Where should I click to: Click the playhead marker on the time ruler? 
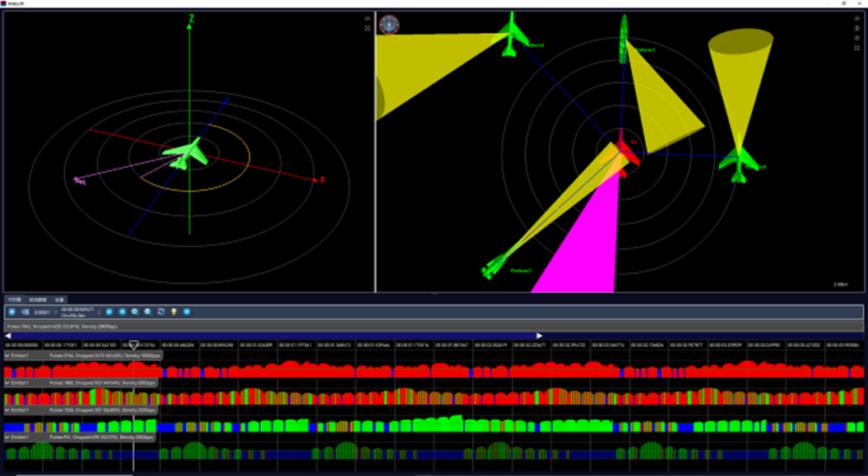coord(133,345)
